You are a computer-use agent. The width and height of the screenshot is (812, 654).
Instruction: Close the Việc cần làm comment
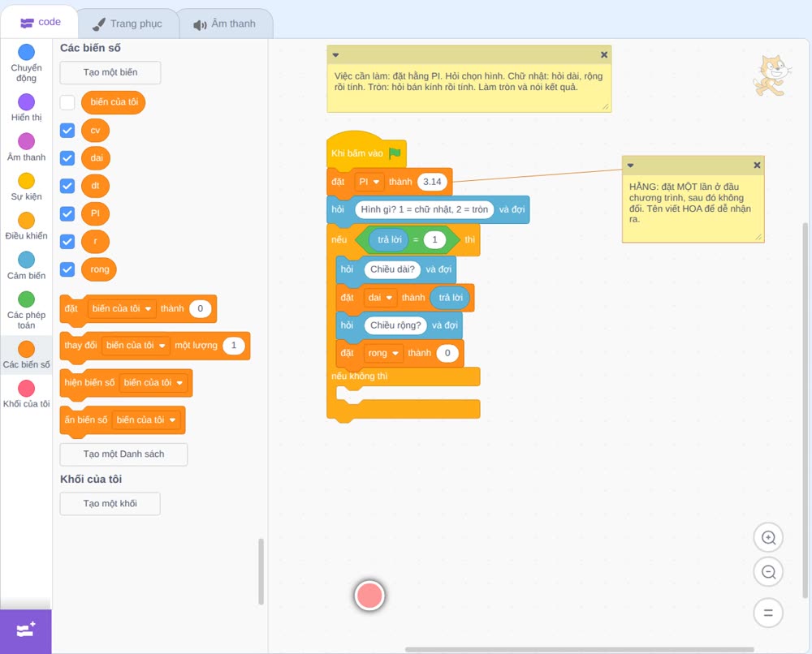[x=604, y=54]
